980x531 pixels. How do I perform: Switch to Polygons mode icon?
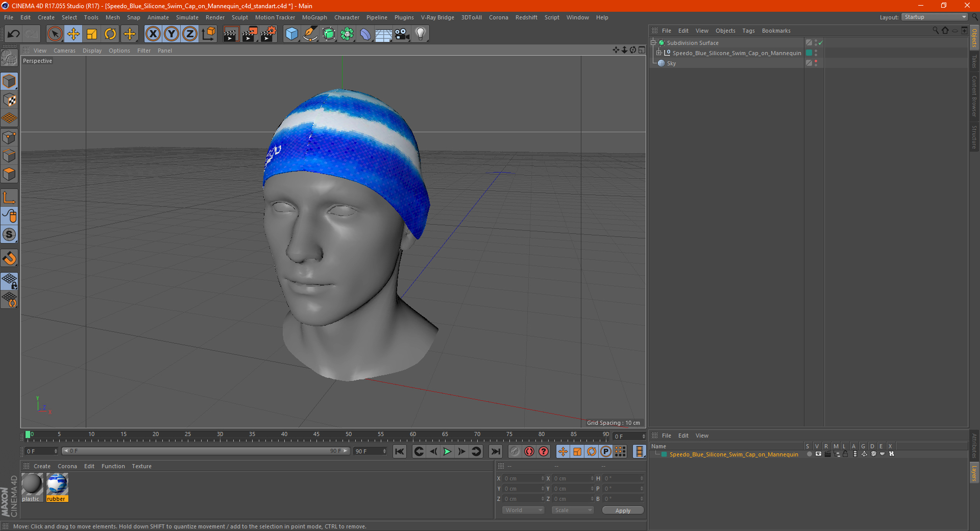coord(9,174)
